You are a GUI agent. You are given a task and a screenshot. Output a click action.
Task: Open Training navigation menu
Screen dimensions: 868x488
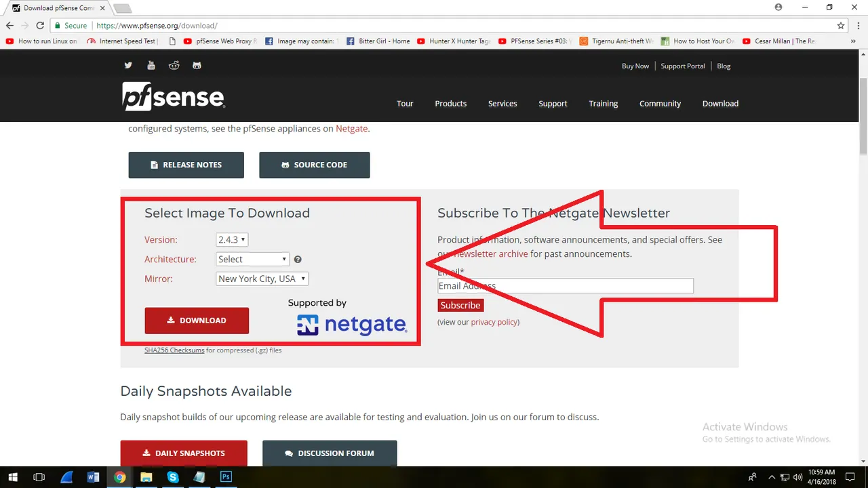point(604,104)
